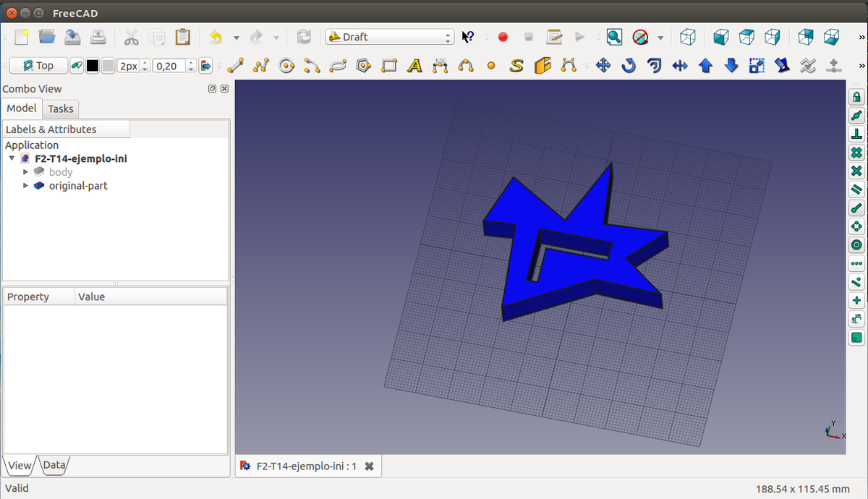The image size is (868, 499).
Task: Expand the body tree item
Action: pyautogui.click(x=26, y=172)
